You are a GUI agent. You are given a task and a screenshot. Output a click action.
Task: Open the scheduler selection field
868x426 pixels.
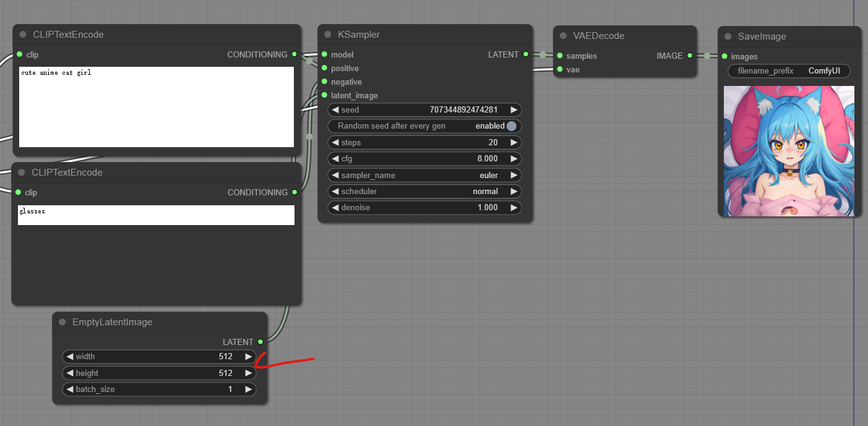[x=424, y=192]
